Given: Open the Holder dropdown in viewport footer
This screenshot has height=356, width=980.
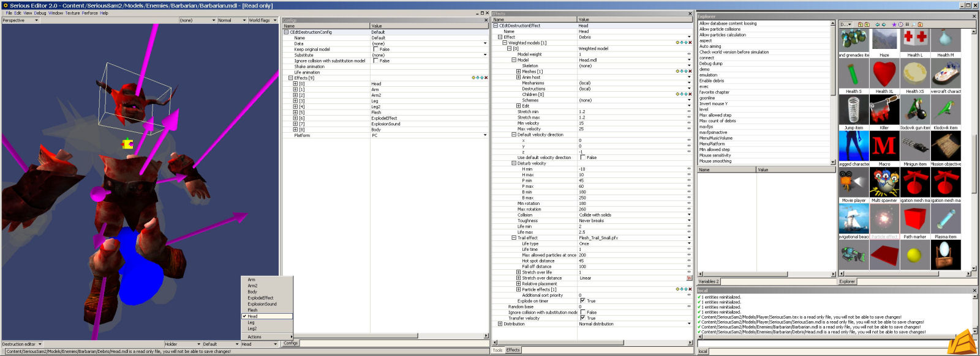Looking at the screenshot, I should click(183, 344).
